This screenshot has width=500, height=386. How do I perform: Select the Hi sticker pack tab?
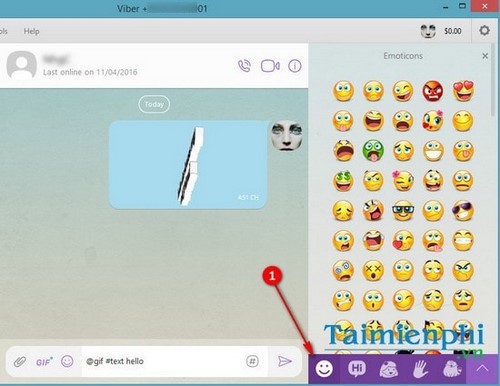[357, 369]
